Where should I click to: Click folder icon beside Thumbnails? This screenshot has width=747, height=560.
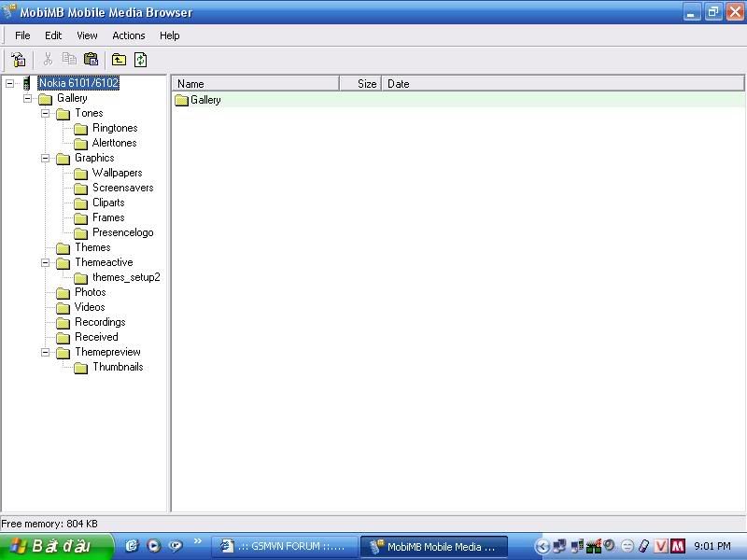(x=80, y=368)
